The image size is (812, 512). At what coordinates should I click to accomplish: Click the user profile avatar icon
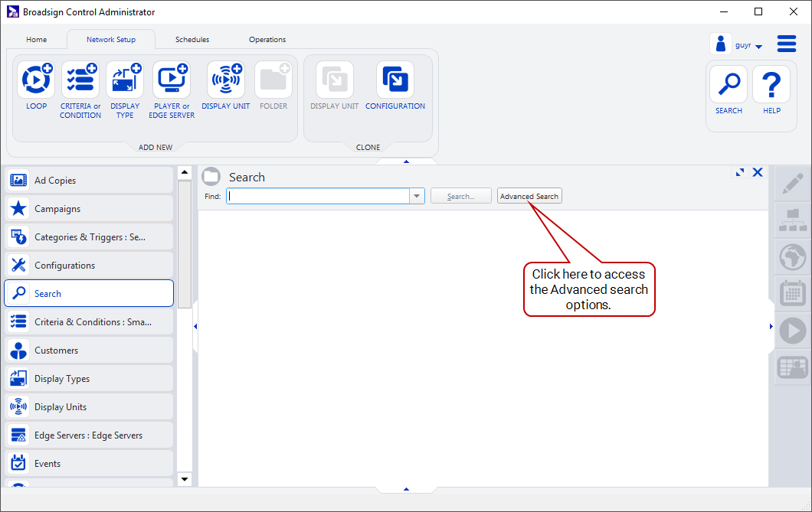[x=720, y=44]
